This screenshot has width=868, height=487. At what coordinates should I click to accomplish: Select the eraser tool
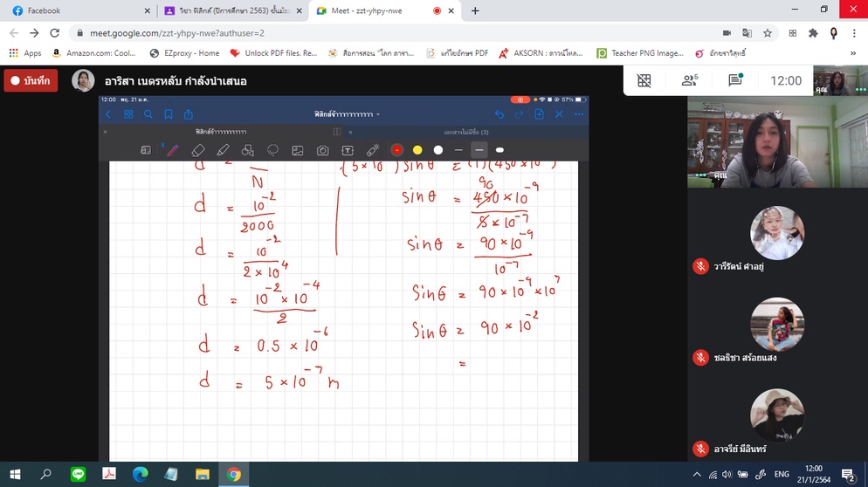pos(198,150)
